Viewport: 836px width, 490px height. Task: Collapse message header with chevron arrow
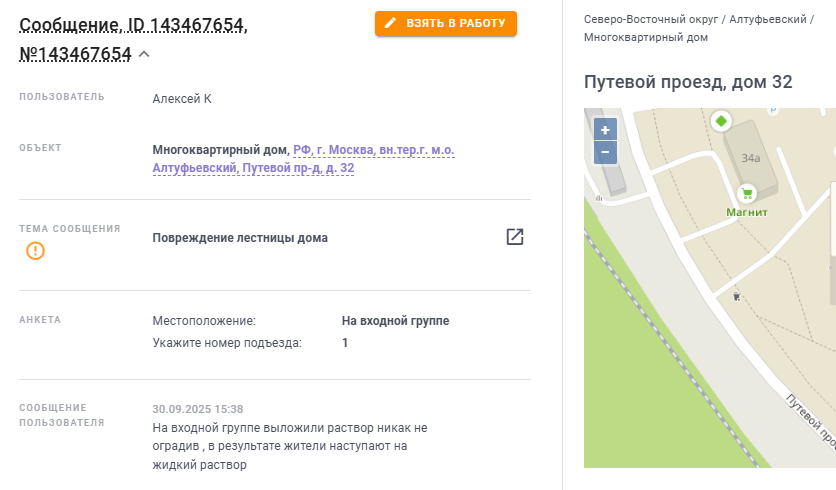point(144,54)
